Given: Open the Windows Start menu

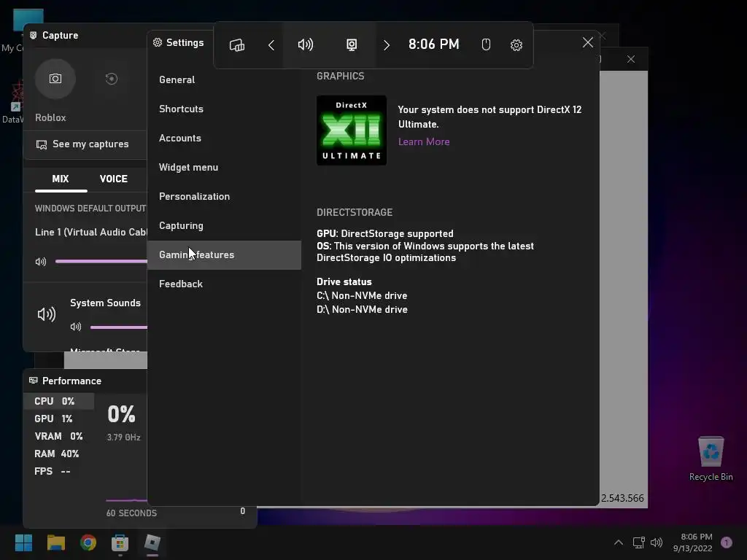Looking at the screenshot, I should pos(23,542).
